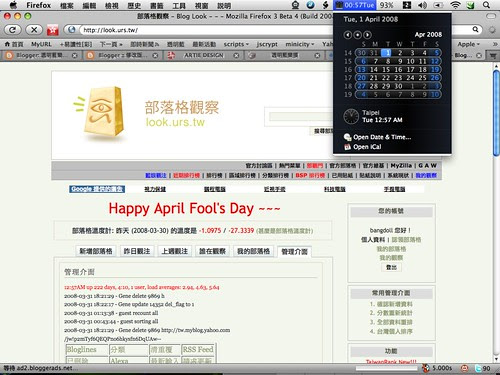Click the page vertical scrollbar thumb

click(x=496, y=112)
